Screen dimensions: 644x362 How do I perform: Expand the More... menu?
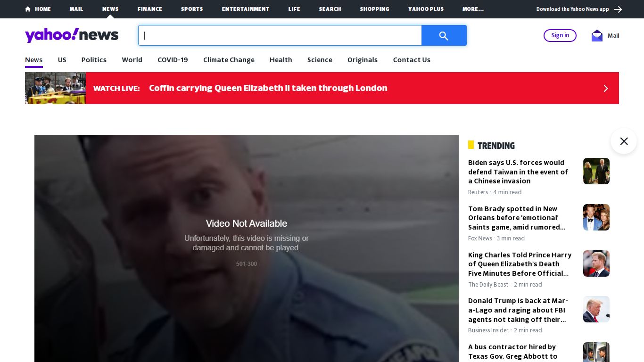(x=473, y=9)
